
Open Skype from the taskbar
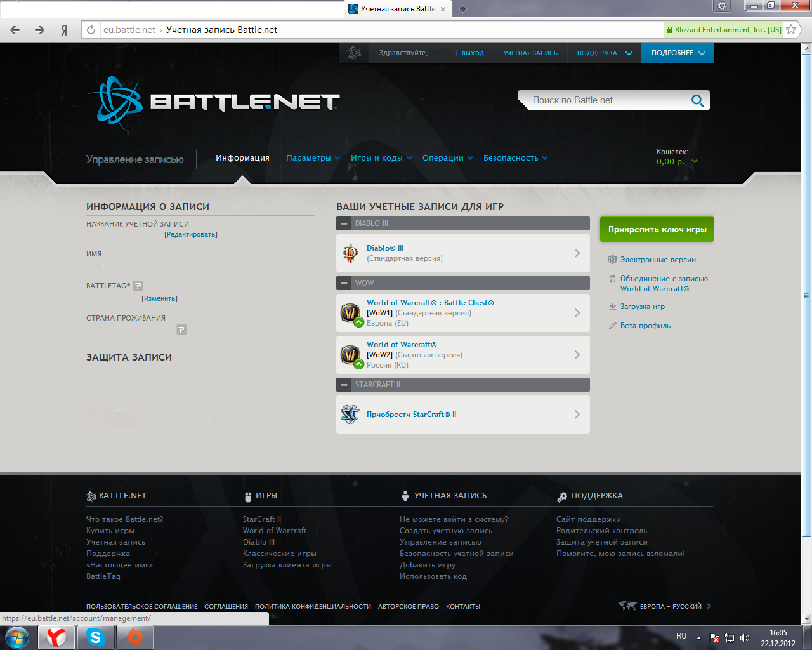(96, 637)
